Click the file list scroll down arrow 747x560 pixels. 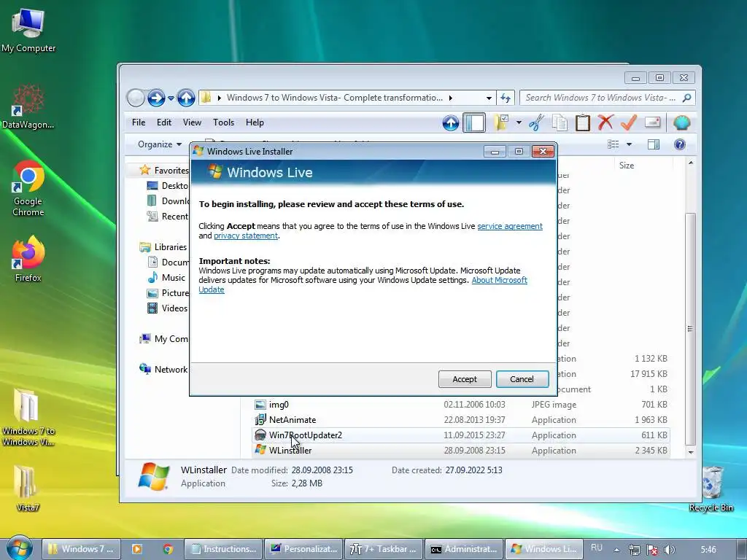pyautogui.click(x=691, y=452)
